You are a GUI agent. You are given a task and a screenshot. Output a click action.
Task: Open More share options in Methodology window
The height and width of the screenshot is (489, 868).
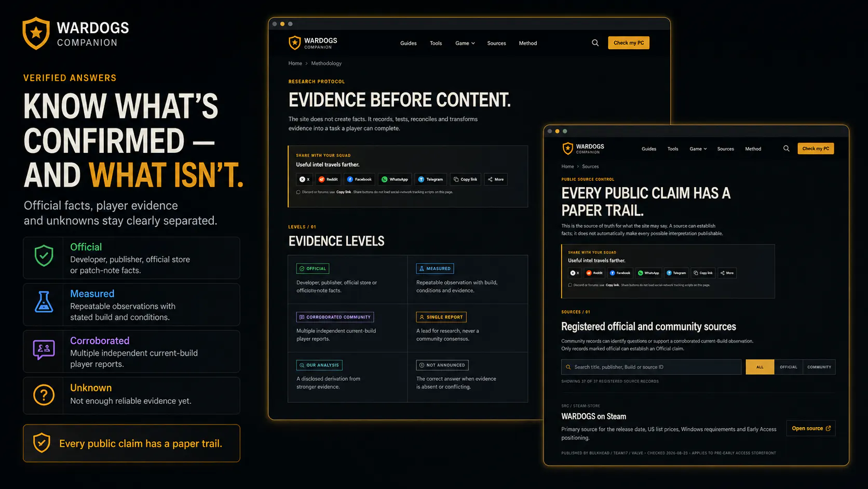coord(496,179)
